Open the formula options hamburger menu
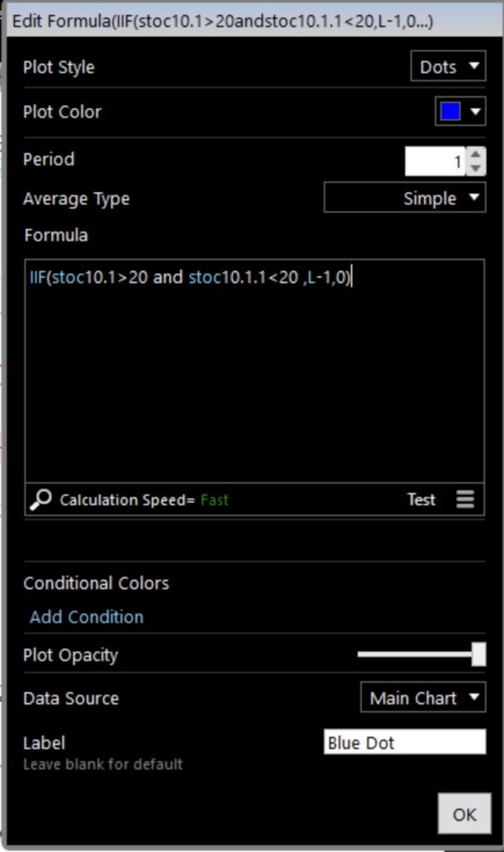 pyautogui.click(x=465, y=499)
